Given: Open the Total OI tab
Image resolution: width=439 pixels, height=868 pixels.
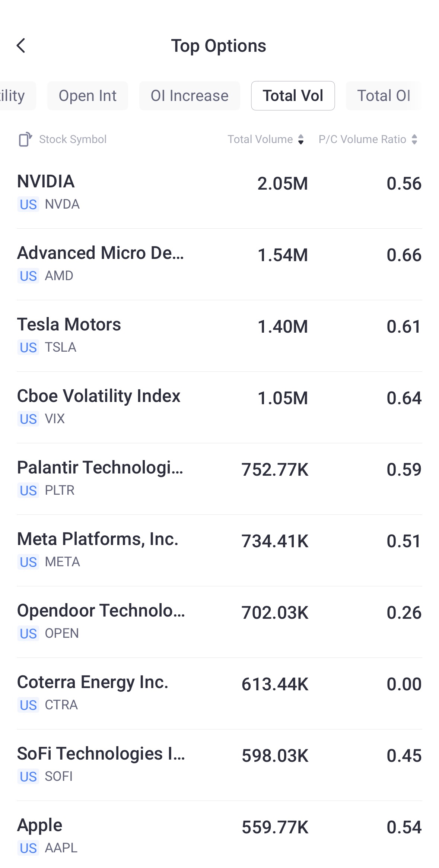Looking at the screenshot, I should (x=384, y=96).
